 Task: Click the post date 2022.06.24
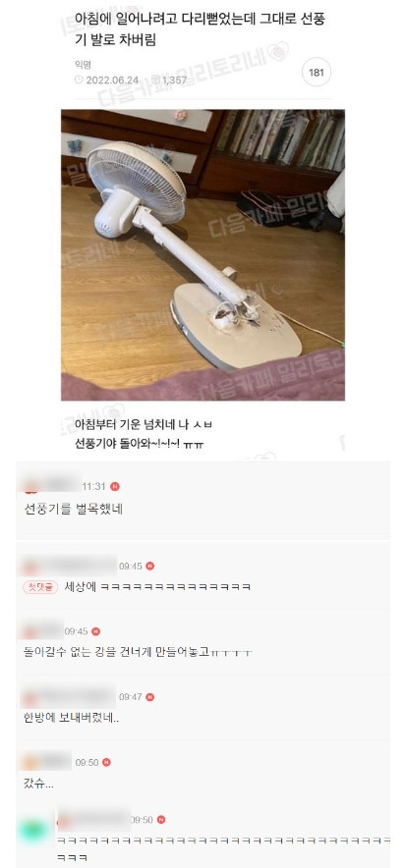[112, 81]
